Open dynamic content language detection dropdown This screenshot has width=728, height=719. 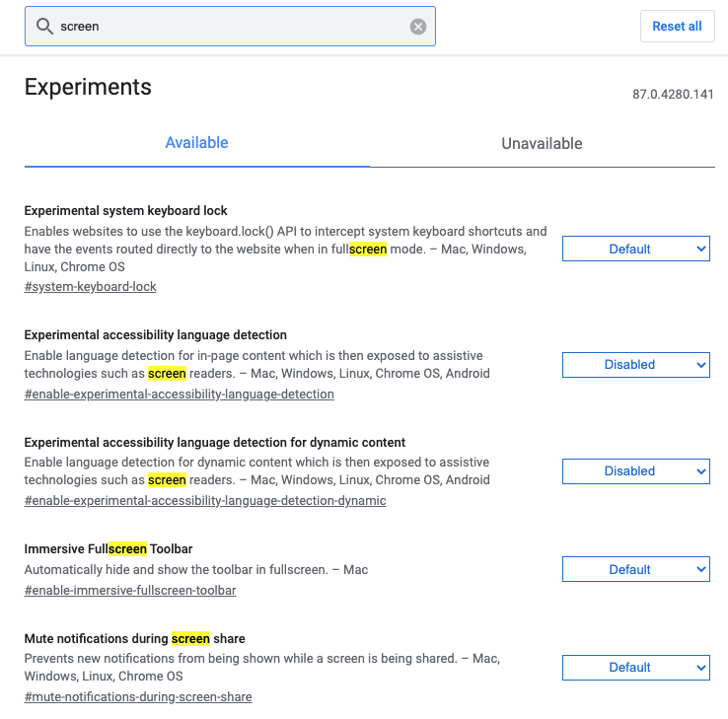(635, 471)
